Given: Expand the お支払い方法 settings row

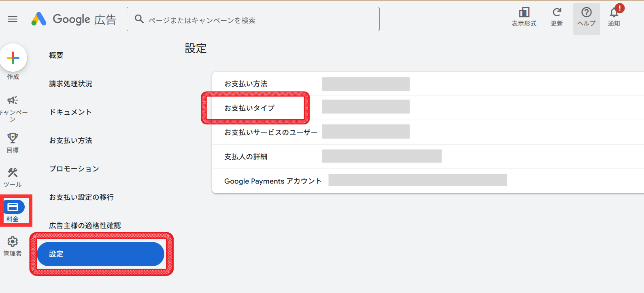Looking at the screenshot, I should click(428, 84).
